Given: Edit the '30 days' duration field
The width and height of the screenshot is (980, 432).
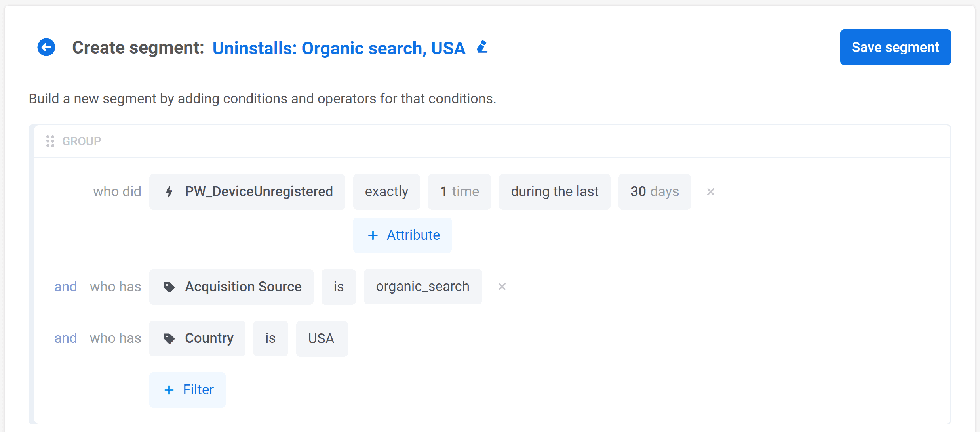Looking at the screenshot, I should point(654,192).
